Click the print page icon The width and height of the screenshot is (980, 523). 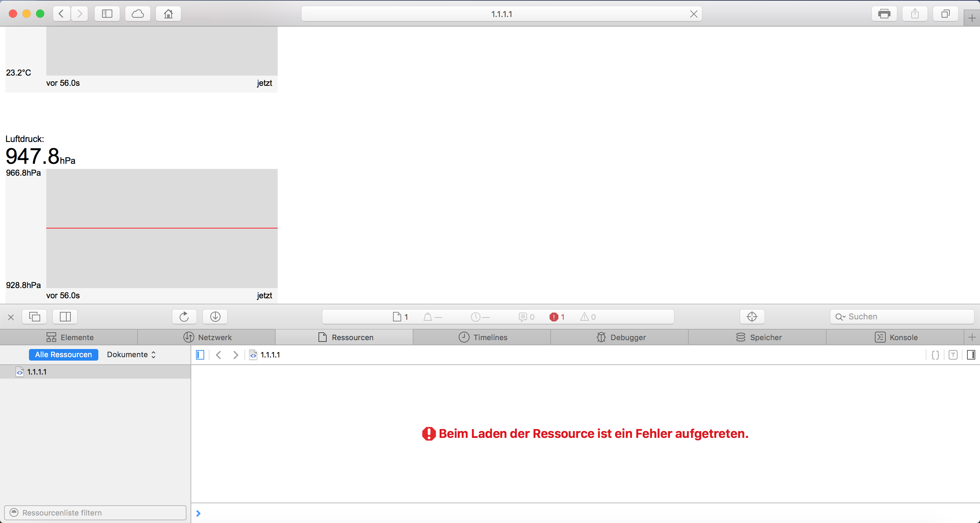click(884, 14)
